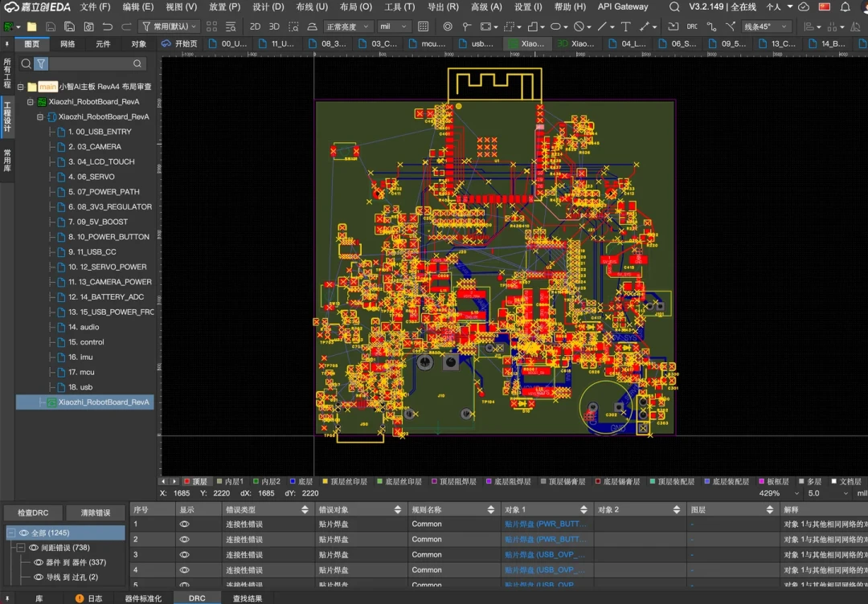Image resolution: width=868 pixels, height=604 pixels.
Task: Select the text tool icon
Action: [x=625, y=27]
